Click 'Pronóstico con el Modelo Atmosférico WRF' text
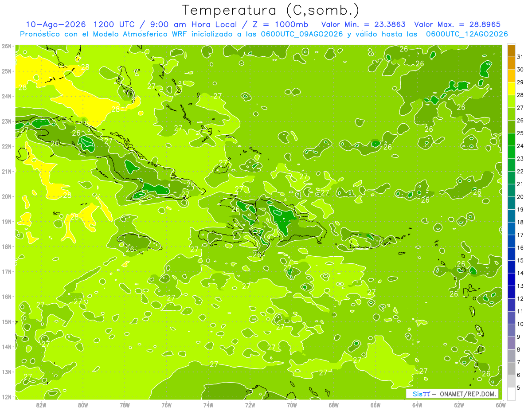The width and height of the screenshot is (532, 411). click(x=104, y=34)
